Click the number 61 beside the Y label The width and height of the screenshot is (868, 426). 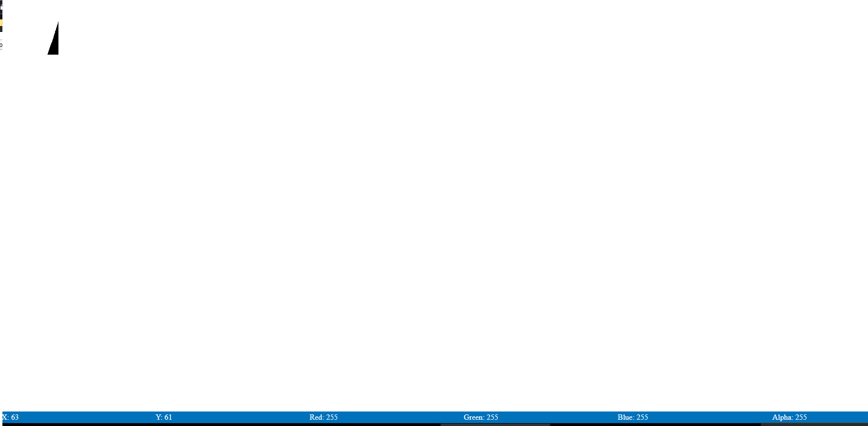coord(168,417)
